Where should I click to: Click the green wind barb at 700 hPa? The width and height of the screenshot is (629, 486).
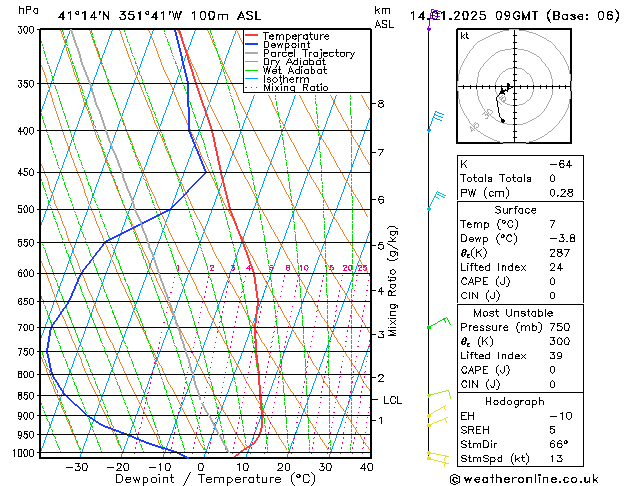(x=438, y=324)
